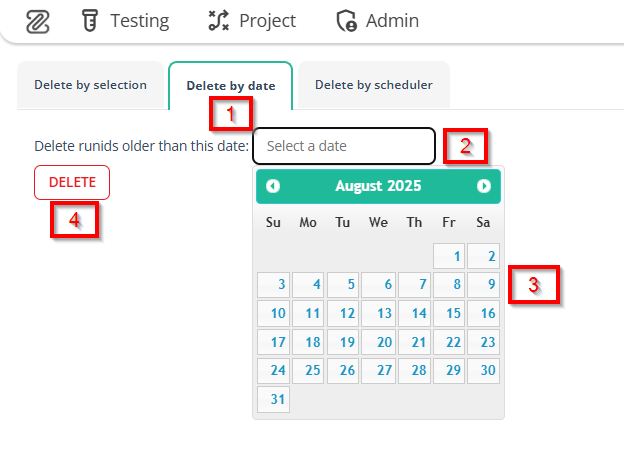Open the Admin menu
This screenshot has width=624, height=463.
pyautogui.click(x=392, y=20)
